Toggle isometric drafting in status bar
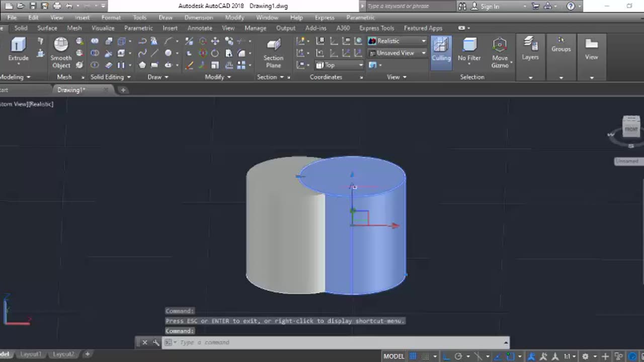 [x=478, y=356]
